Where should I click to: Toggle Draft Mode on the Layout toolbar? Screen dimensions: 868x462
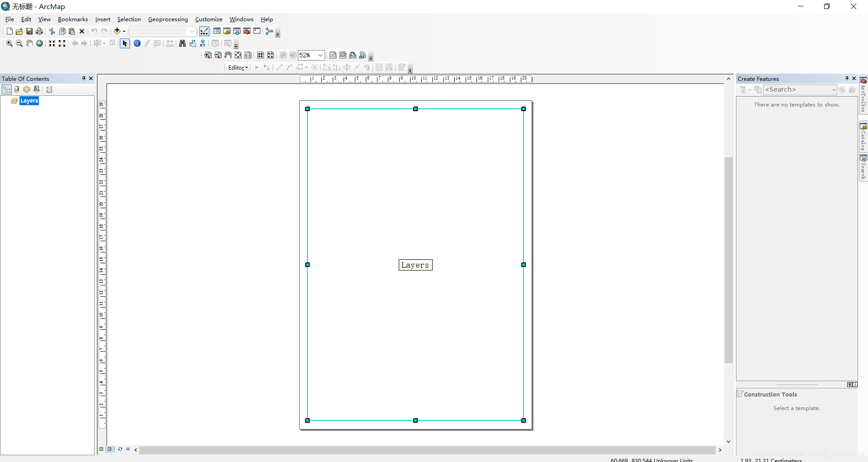tap(333, 55)
